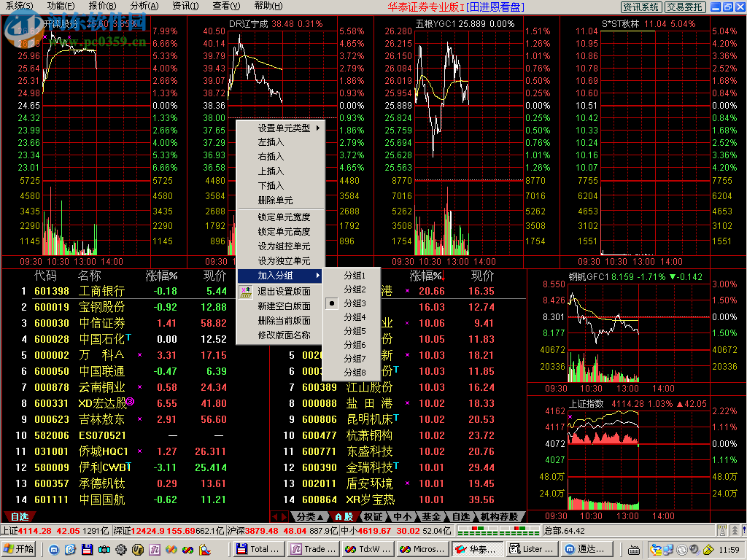This screenshot has width=747, height=560.
Task: Click the left scroll arrow beside 分类 tab
Action: tap(275, 517)
